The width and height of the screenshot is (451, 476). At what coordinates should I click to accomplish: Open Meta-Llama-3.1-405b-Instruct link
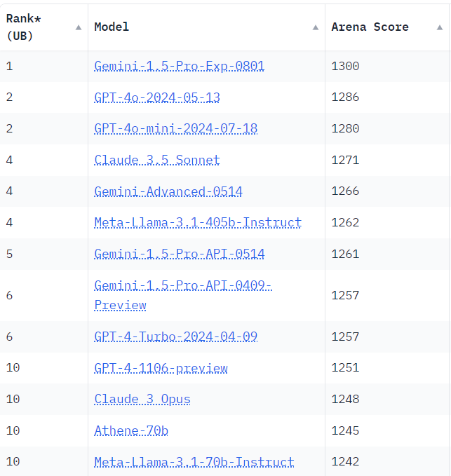(x=198, y=222)
